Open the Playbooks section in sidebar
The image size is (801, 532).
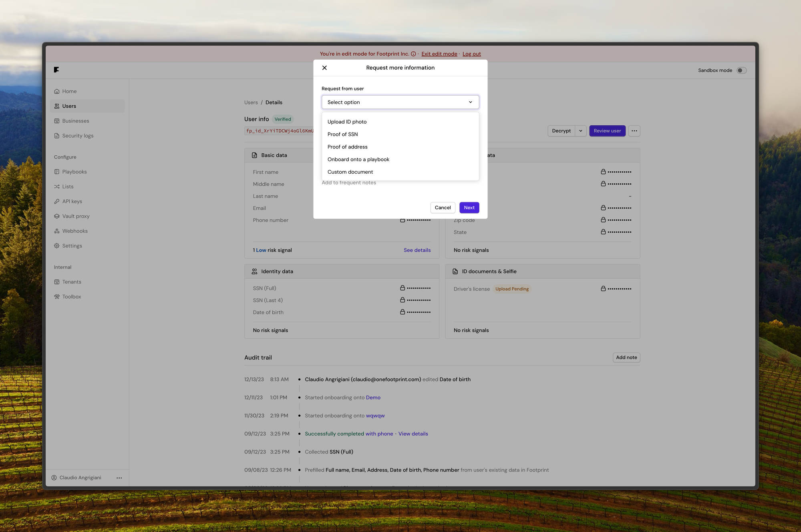74,171
